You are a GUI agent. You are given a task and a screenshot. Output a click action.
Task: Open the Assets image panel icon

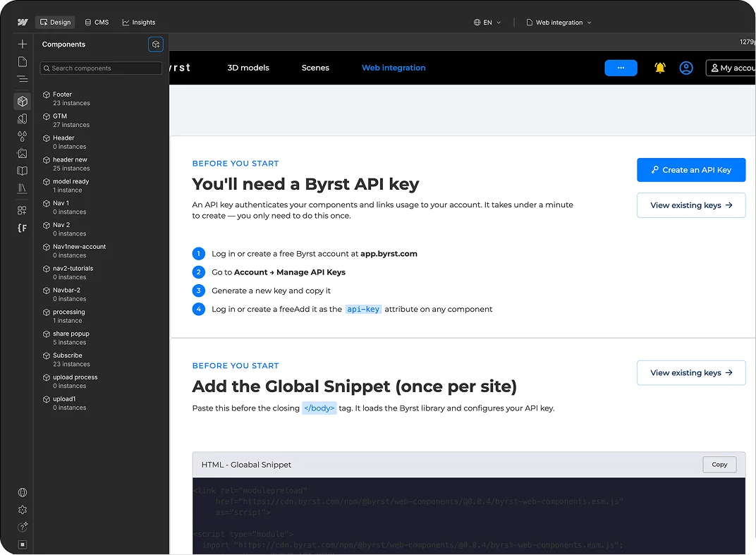(x=22, y=154)
